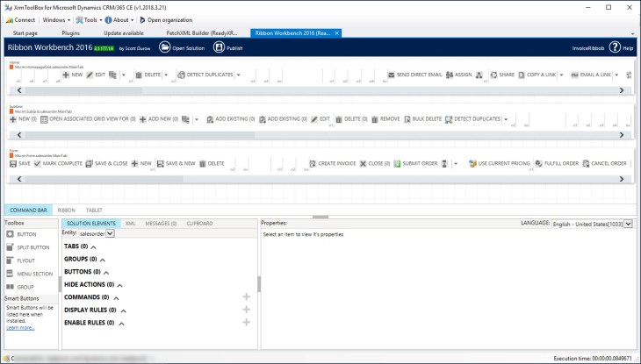Expand the Detect Duplicates dropdown arrow in Home row
The width and height of the screenshot is (641, 364).
click(239, 75)
